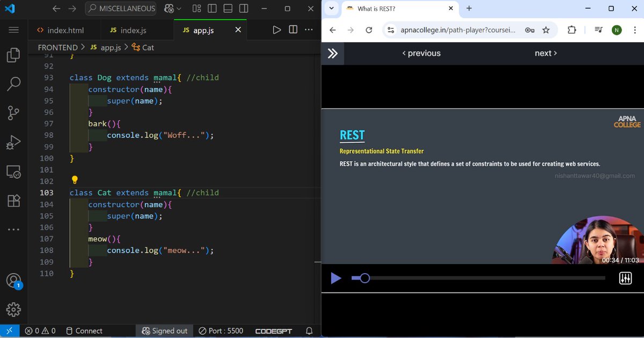Click the console.log("Woff...") line

pos(160,135)
